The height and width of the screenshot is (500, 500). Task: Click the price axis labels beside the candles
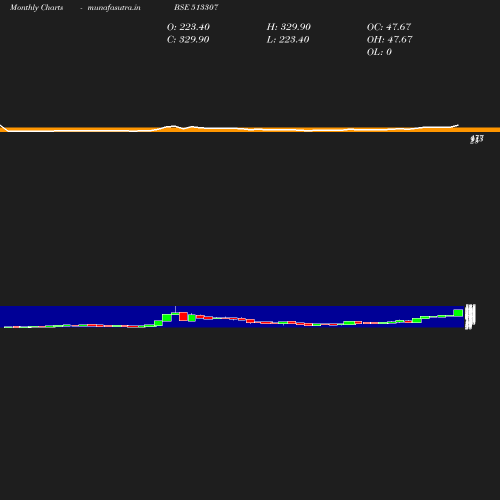tap(470, 316)
